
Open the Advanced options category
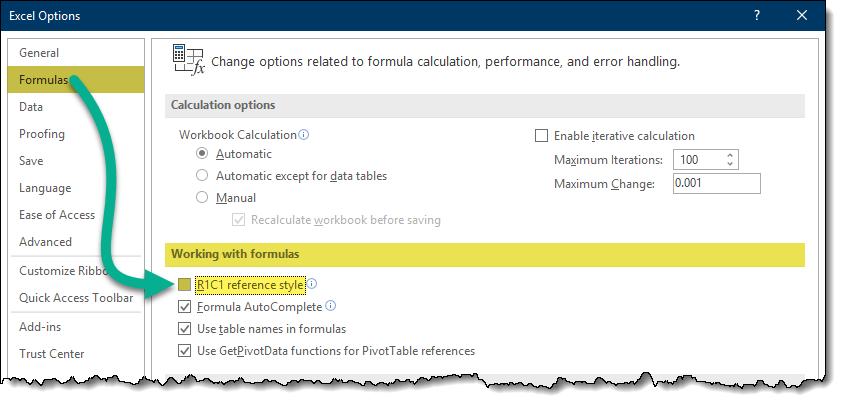click(x=46, y=242)
